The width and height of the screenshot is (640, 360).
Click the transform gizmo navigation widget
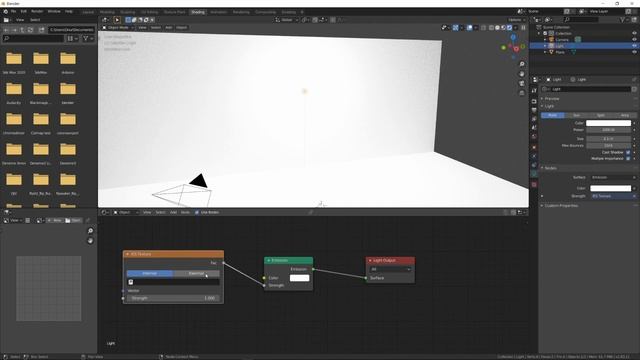(x=513, y=47)
